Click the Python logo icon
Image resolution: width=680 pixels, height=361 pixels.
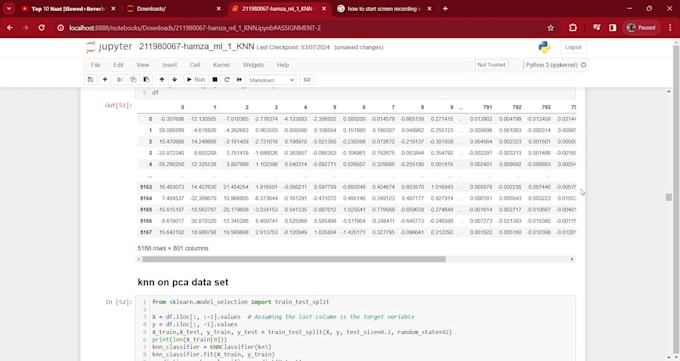tap(544, 47)
